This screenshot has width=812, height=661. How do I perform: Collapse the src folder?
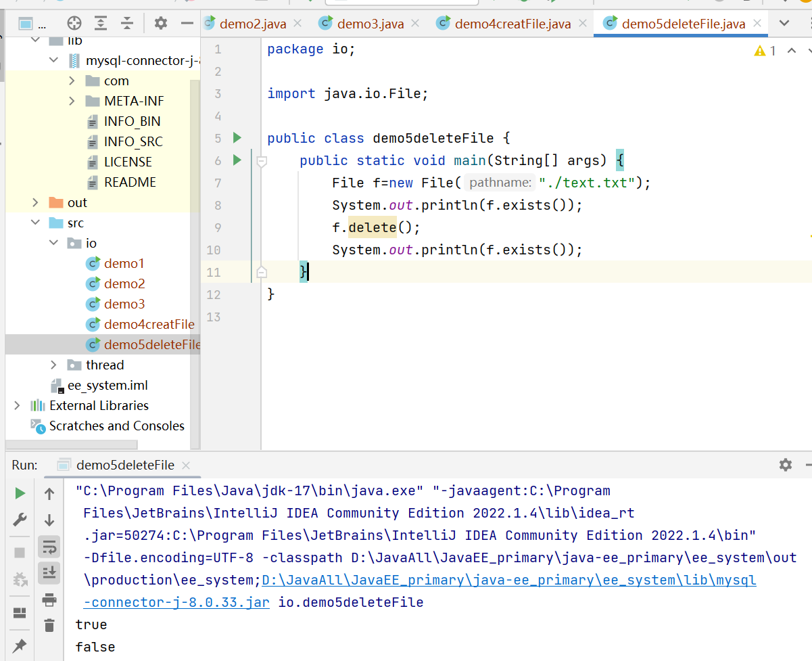tap(35, 223)
